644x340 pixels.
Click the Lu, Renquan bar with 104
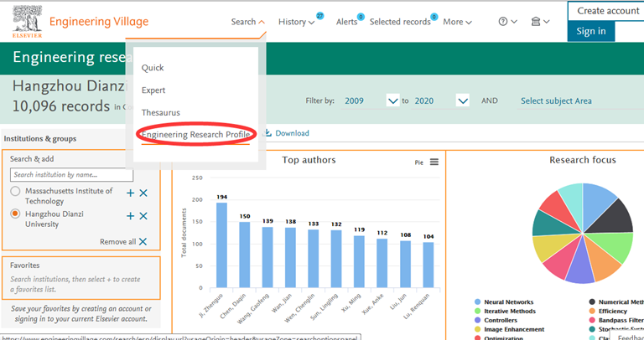(x=428, y=265)
